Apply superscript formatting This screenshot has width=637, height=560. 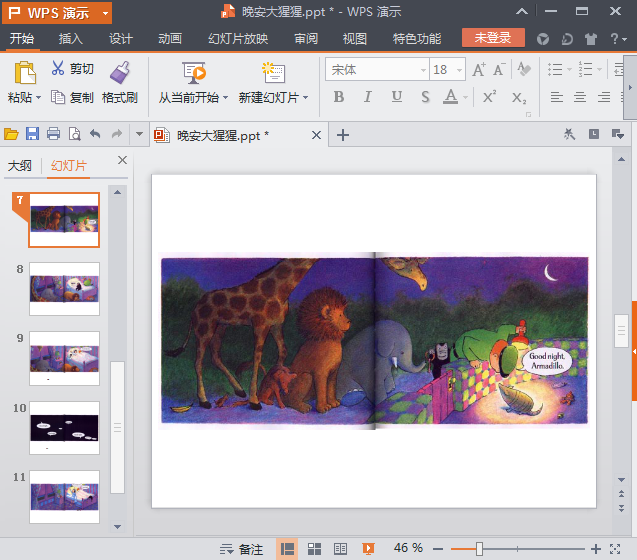(490, 97)
